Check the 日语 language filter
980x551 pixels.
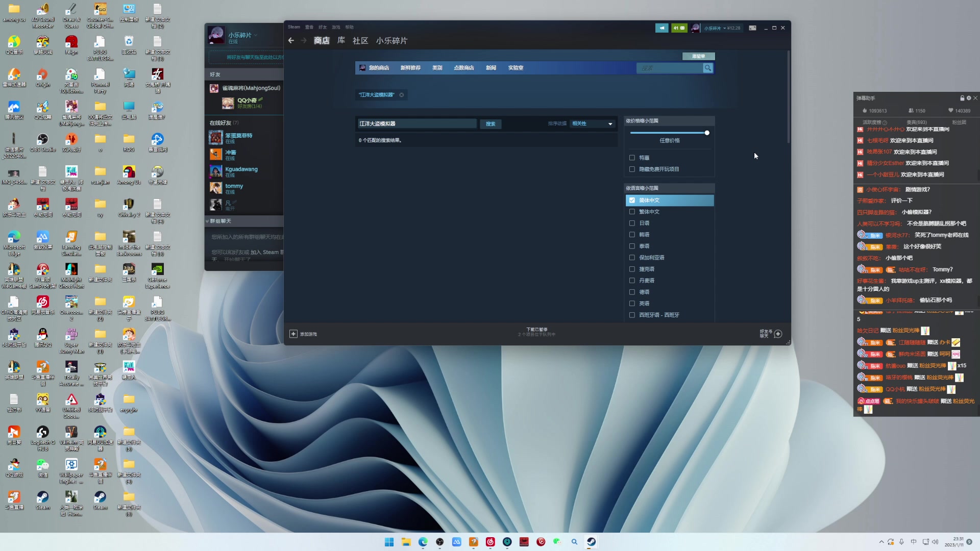click(x=632, y=223)
